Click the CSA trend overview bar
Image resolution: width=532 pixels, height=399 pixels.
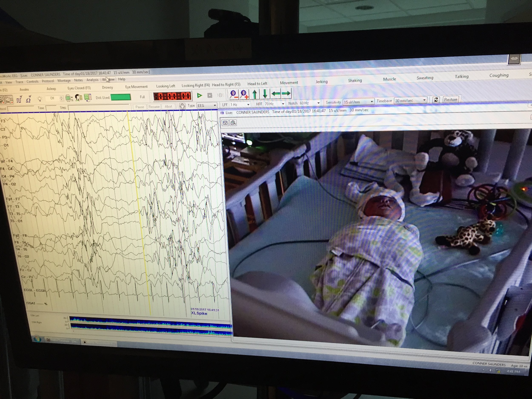150,326
